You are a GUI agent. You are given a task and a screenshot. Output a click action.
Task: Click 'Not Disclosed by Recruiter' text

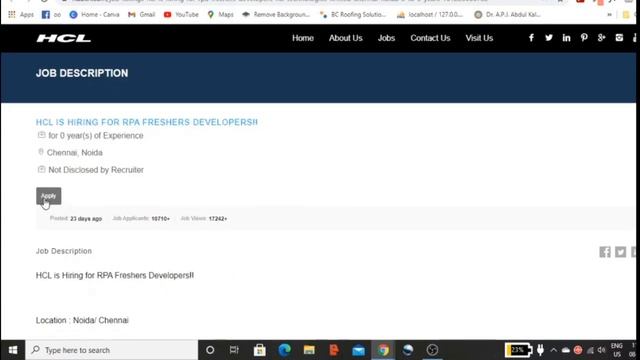point(96,170)
